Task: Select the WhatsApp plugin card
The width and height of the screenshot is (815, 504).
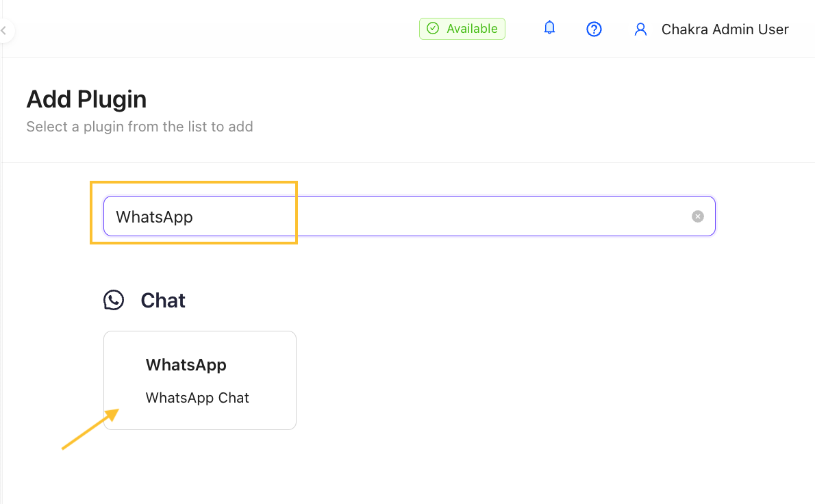Action: (199, 380)
